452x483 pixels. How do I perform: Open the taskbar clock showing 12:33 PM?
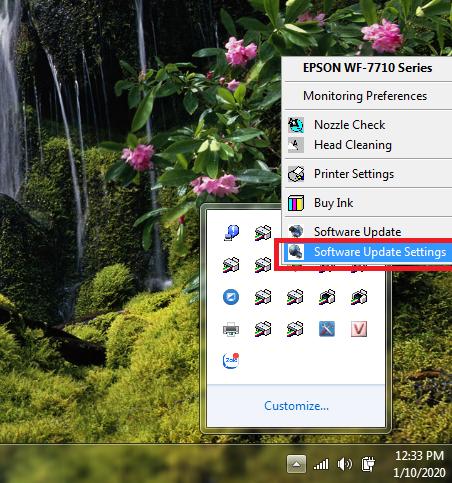420,464
